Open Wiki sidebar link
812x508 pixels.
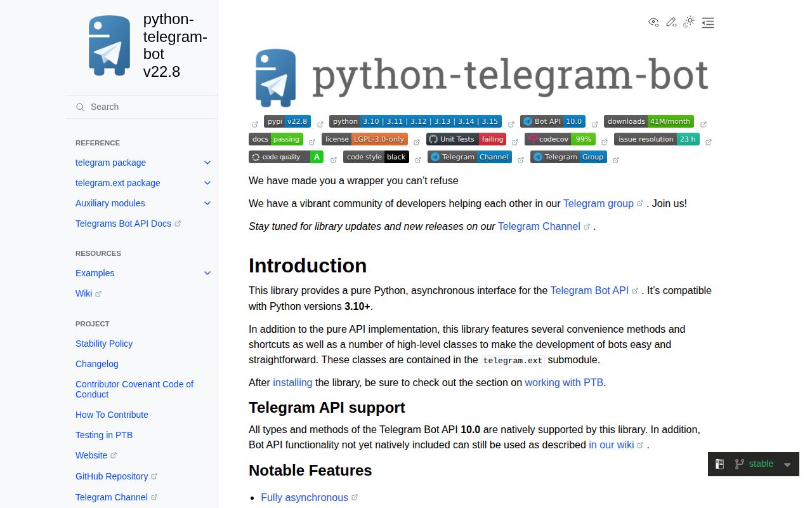point(88,293)
